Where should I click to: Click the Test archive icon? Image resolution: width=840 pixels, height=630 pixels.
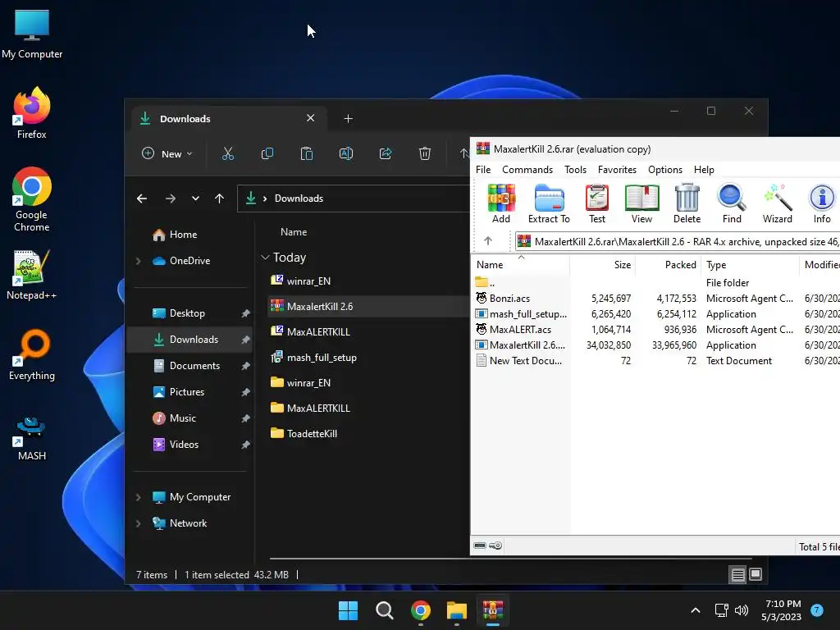tap(597, 203)
